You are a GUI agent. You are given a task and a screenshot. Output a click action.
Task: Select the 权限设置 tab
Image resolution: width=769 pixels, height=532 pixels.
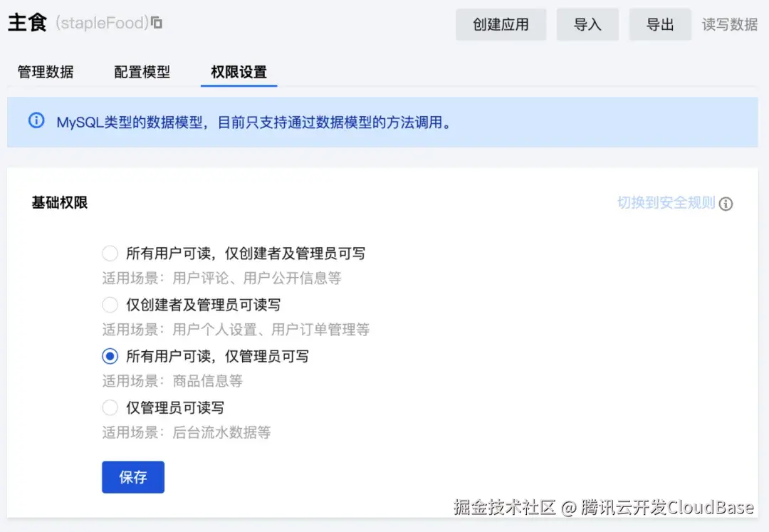click(x=239, y=72)
